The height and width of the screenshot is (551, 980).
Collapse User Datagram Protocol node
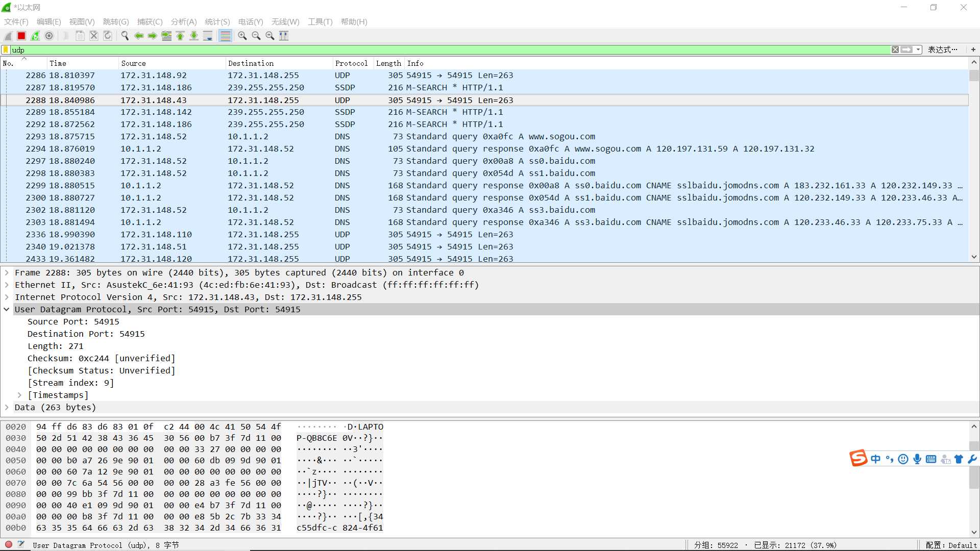7,309
